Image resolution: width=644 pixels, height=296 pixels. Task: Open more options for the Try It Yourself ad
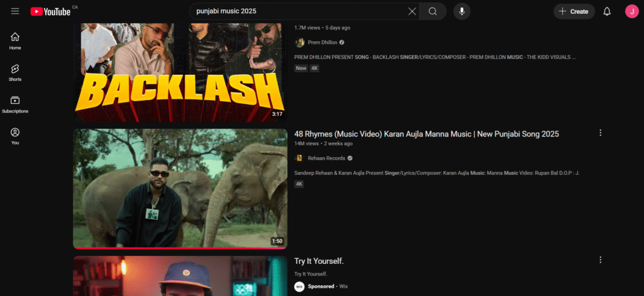tap(601, 260)
